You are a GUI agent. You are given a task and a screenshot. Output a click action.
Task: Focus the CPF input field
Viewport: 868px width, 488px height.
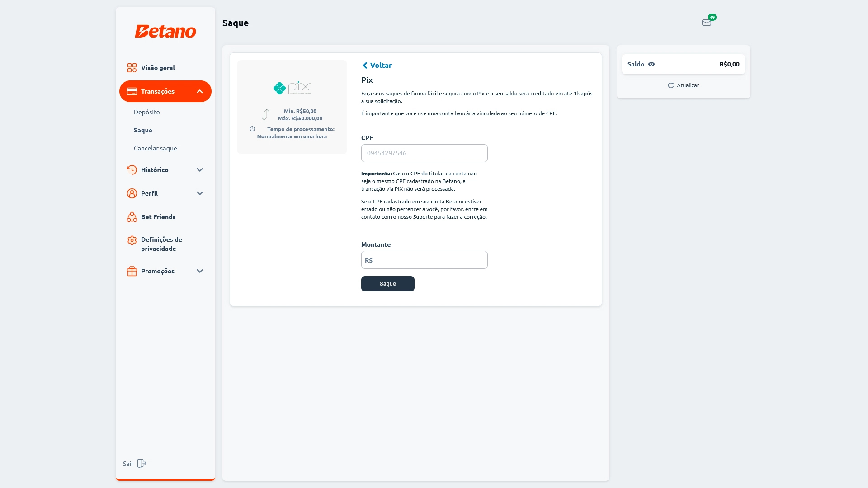point(425,153)
